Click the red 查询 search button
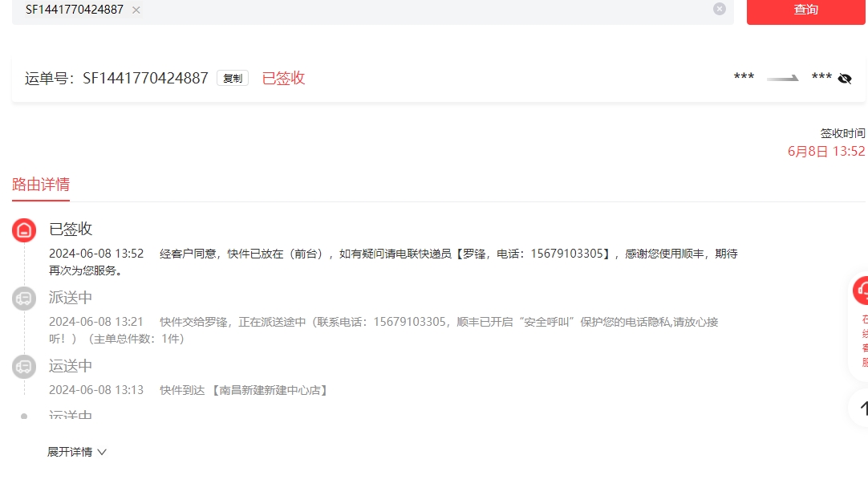 805,10
